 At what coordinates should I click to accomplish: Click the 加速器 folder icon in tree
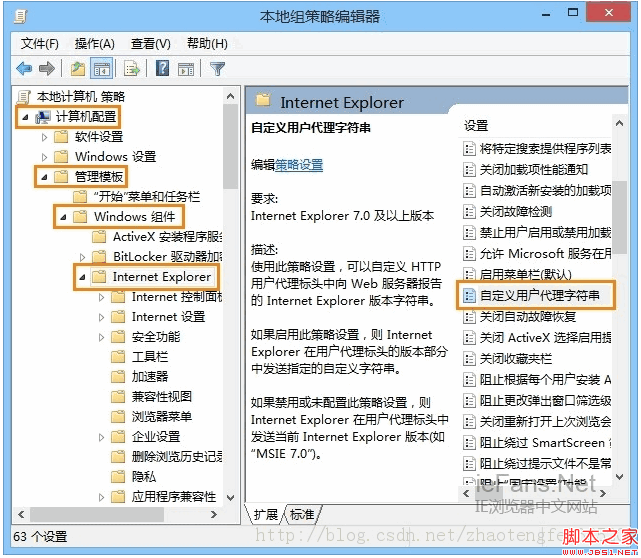pos(118,376)
